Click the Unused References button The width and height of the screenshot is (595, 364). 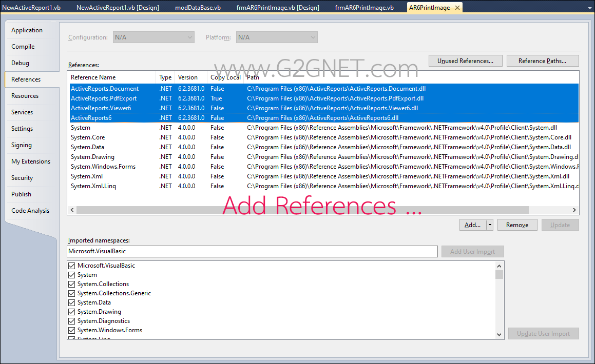coord(465,61)
